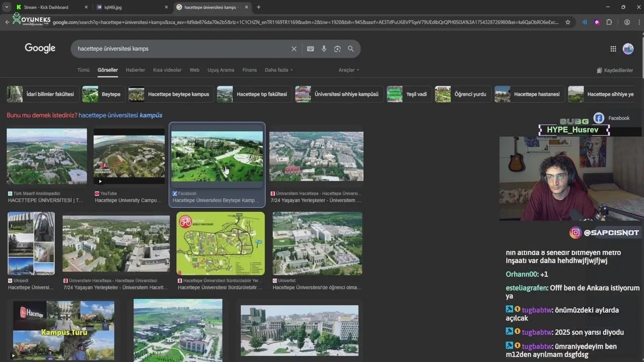This screenshot has width=644, height=362.
Task: Click the Instagram @SAPCISNOT overlay badge
Action: (x=605, y=232)
